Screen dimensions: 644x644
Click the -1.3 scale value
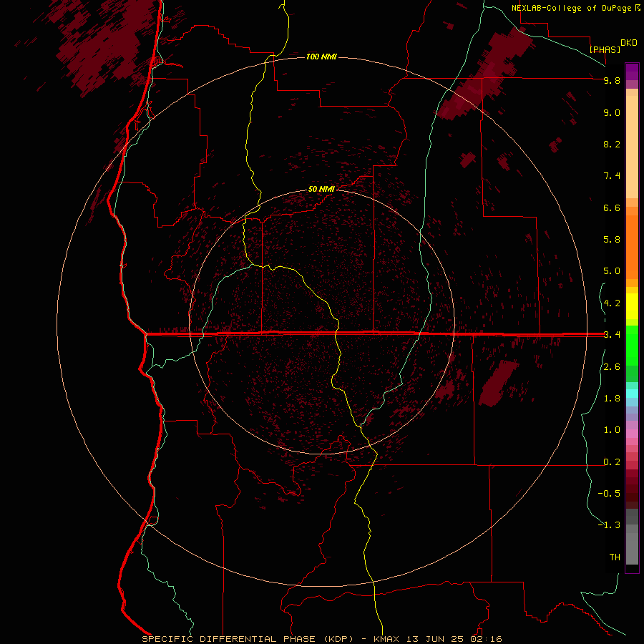tap(609, 525)
